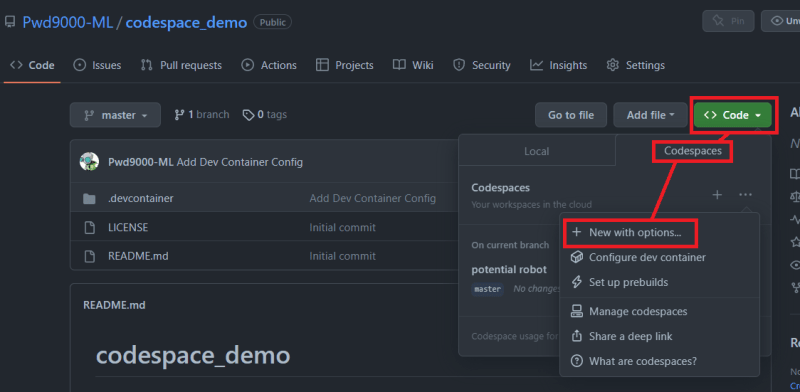Click the Code tab angle-brackets icon

16,65
